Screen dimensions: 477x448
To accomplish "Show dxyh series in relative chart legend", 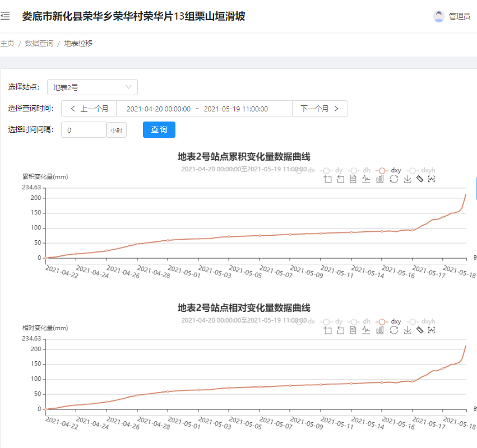I will pyautogui.click(x=421, y=321).
